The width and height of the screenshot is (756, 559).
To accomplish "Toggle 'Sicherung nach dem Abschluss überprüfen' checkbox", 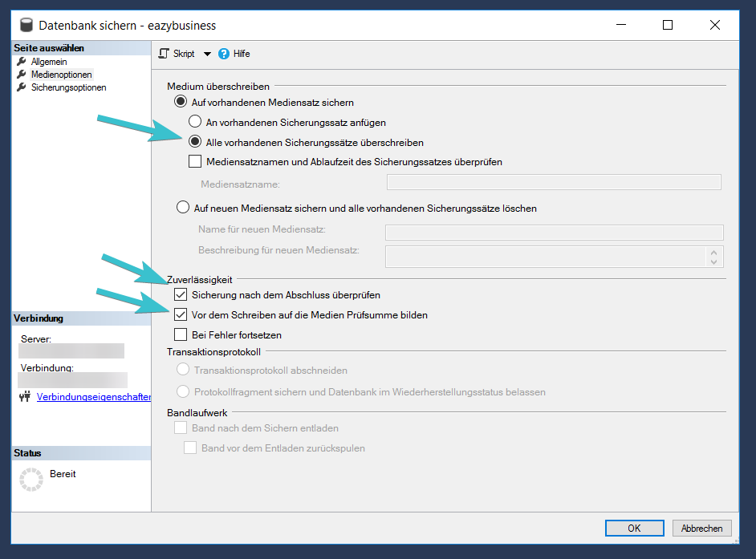I will 181,295.
